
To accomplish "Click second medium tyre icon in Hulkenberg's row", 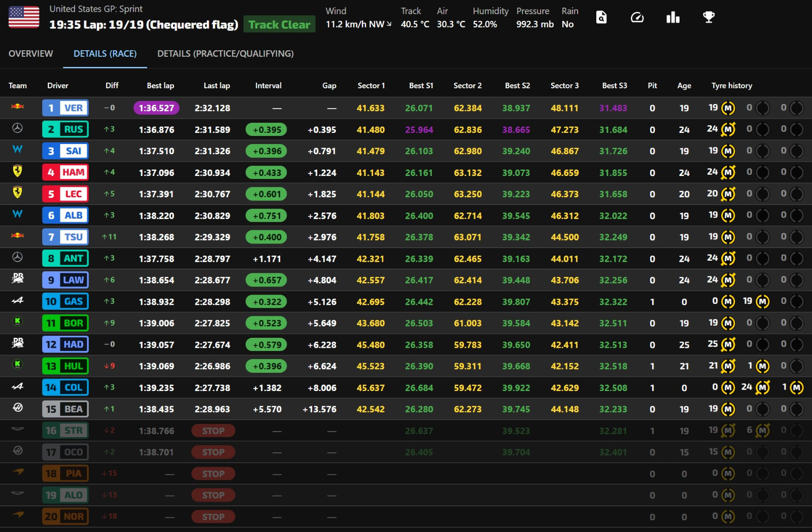I will point(762,366).
